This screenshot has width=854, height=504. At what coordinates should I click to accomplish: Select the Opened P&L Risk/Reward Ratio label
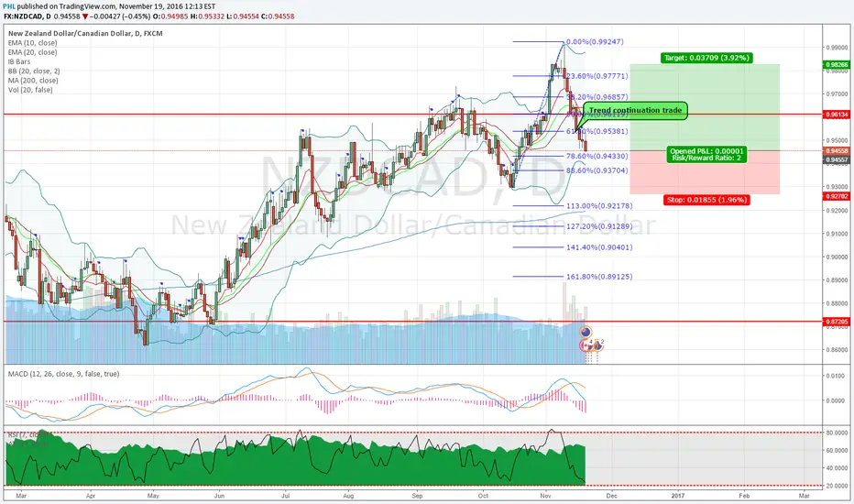coord(706,154)
